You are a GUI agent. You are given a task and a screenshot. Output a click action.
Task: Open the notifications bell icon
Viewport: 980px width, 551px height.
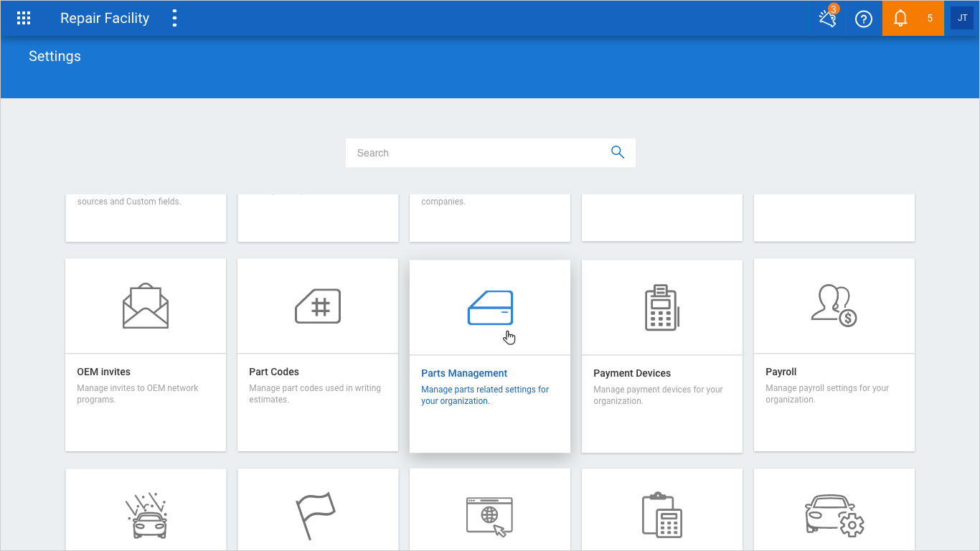pos(900,19)
